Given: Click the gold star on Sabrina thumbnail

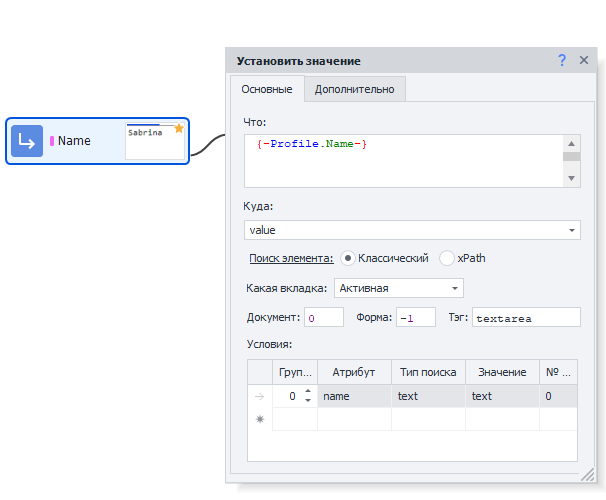Looking at the screenshot, I should click(x=179, y=128).
